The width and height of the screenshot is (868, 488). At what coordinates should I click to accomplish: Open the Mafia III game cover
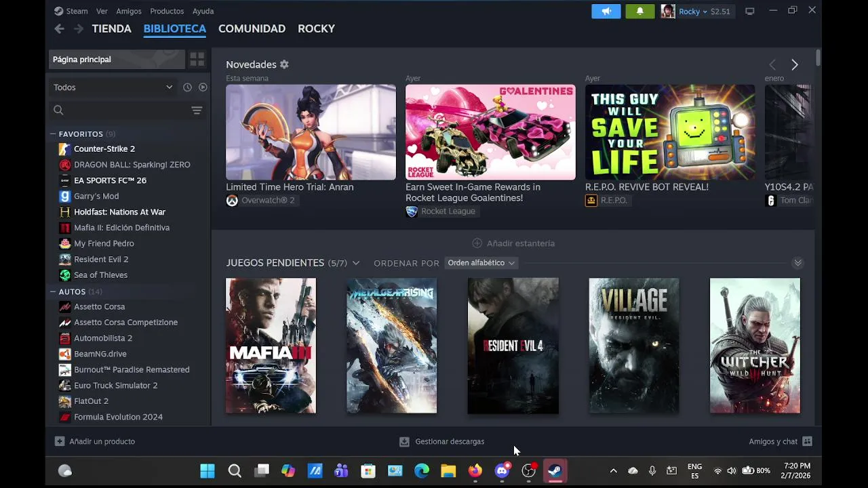(271, 346)
